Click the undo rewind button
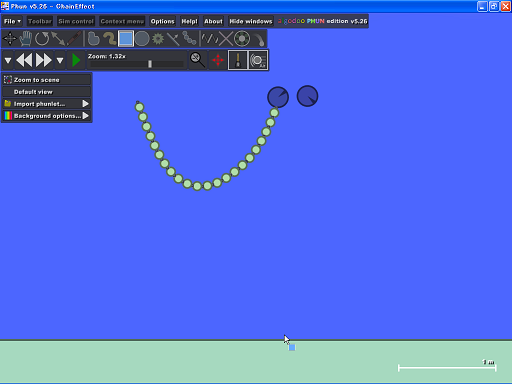Image resolution: width=512 pixels, height=384 pixels. tap(24, 60)
